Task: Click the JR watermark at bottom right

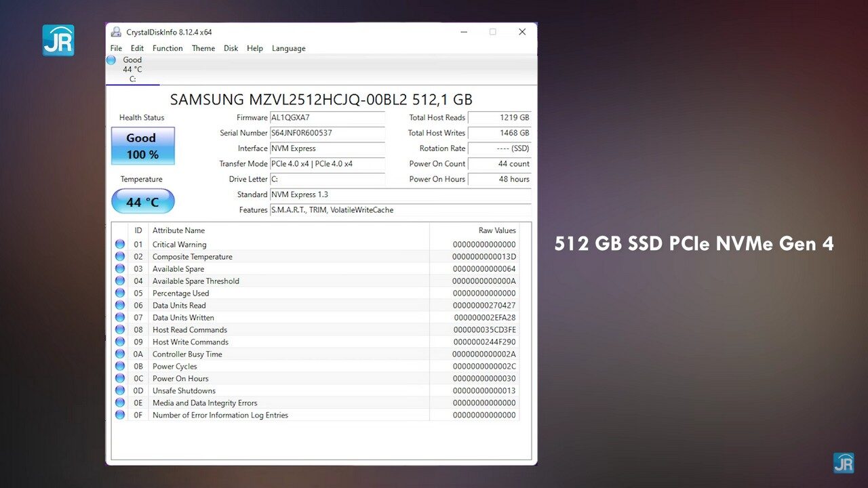Action: [x=844, y=463]
